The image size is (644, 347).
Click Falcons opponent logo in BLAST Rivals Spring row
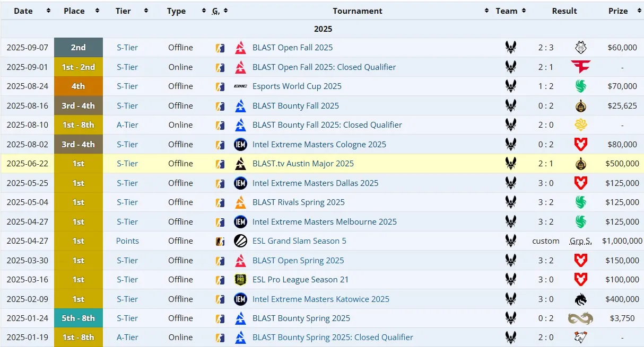(581, 202)
